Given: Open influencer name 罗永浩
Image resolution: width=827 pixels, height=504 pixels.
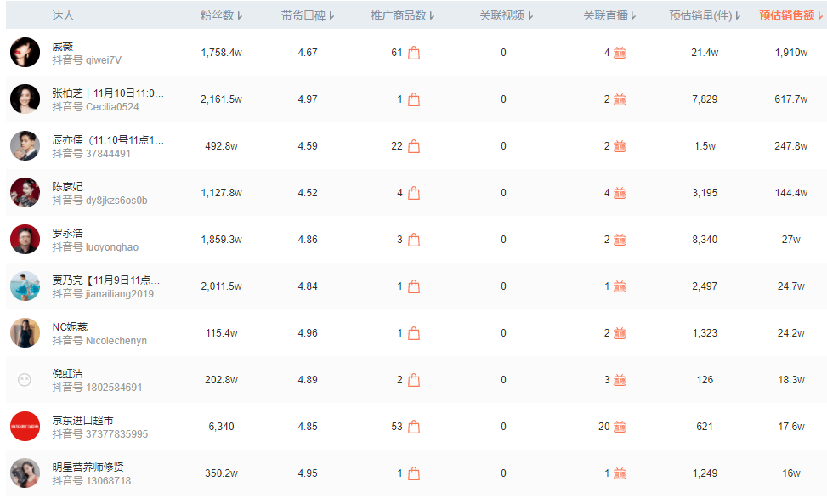Looking at the screenshot, I should [67, 233].
